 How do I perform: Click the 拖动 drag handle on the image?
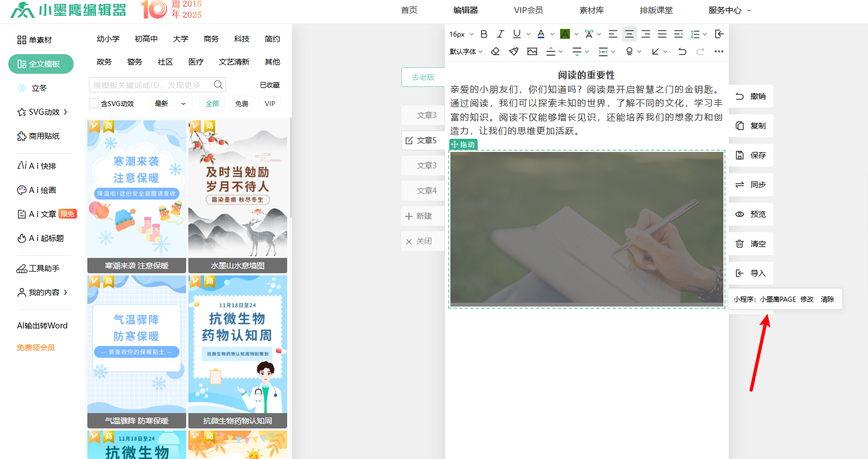click(463, 144)
